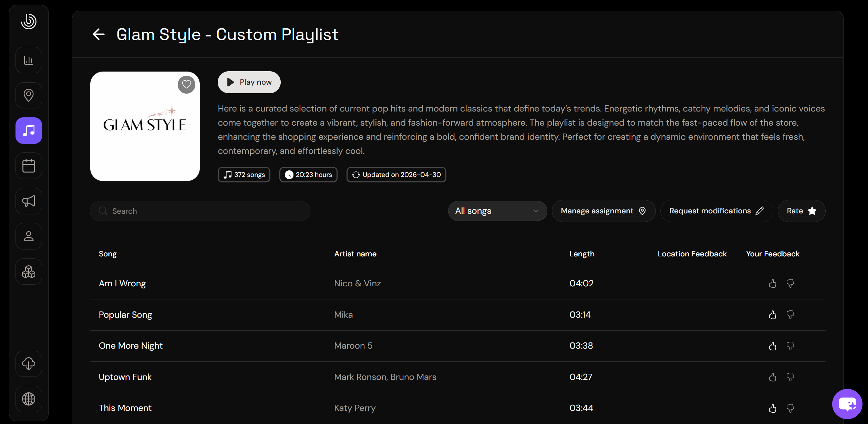Open the analytics bar chart sidebar icon
The height and width of the screenshot is (424, 868).
29,60
